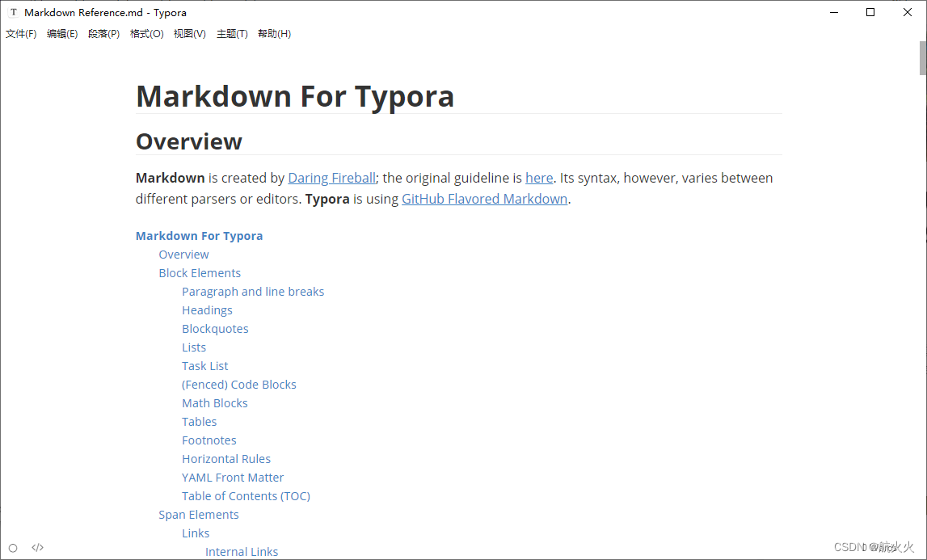927x560 pixels.
Task: Jump to Table of Contents (TOC) link
Action: coord(246,496)
